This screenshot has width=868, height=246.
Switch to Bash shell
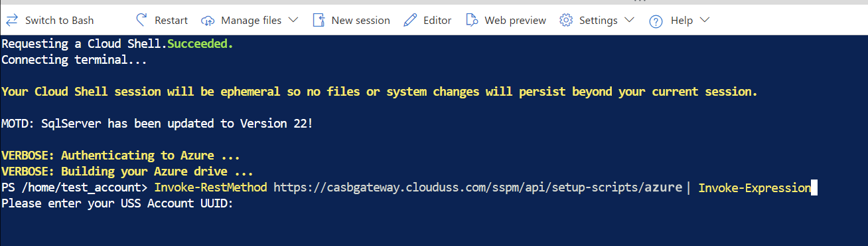(59, 21)
